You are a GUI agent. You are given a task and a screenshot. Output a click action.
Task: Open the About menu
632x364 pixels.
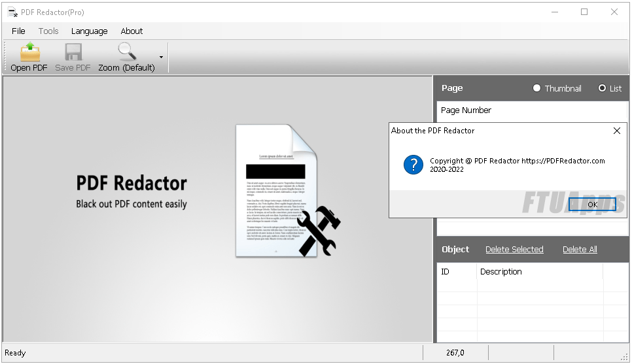(132, 31)
